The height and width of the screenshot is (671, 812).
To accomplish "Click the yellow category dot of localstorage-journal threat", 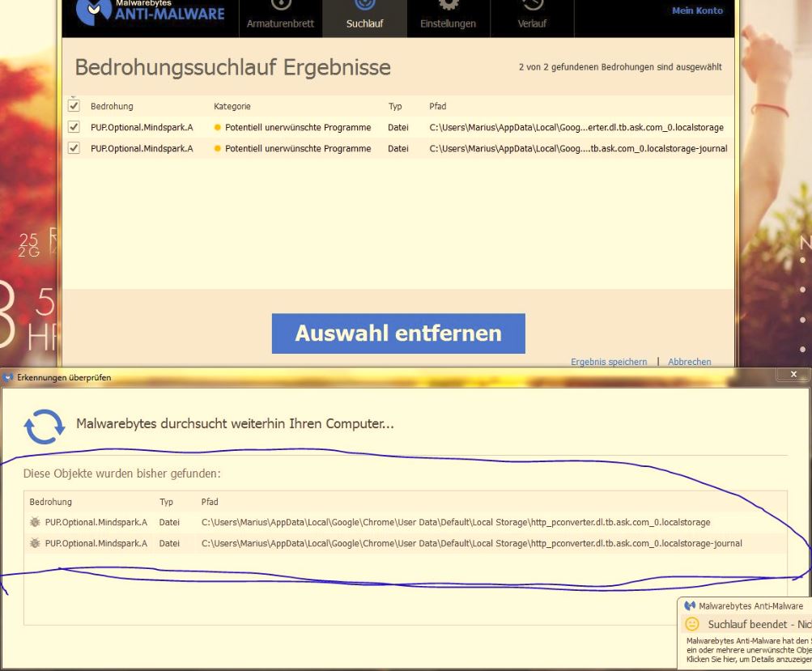I will [218, 149].
